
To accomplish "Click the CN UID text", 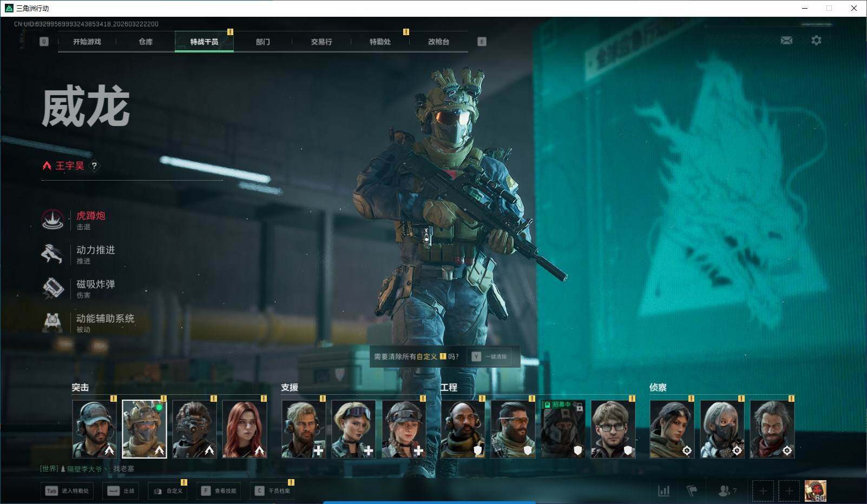I will 87,24.
